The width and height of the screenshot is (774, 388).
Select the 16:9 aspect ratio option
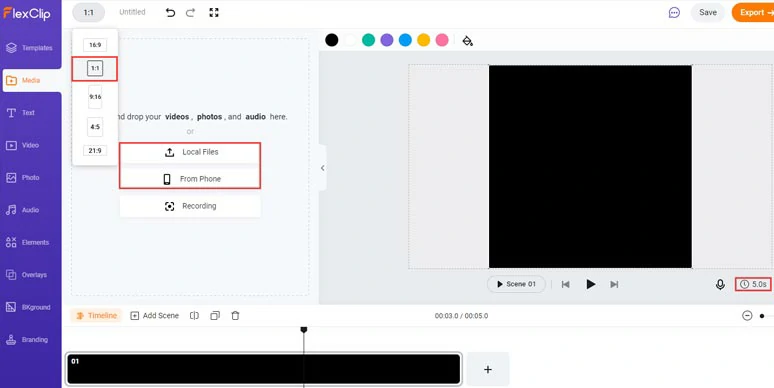point(95,45)
